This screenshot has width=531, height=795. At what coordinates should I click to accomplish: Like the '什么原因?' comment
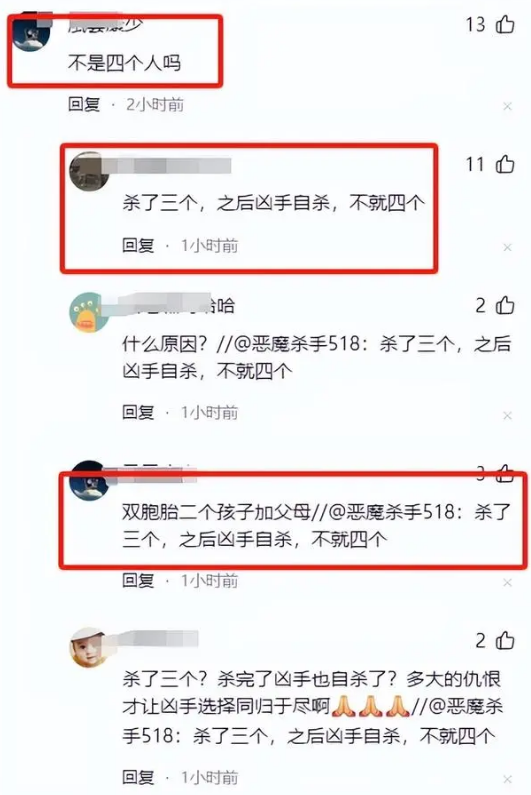(505, 305)
